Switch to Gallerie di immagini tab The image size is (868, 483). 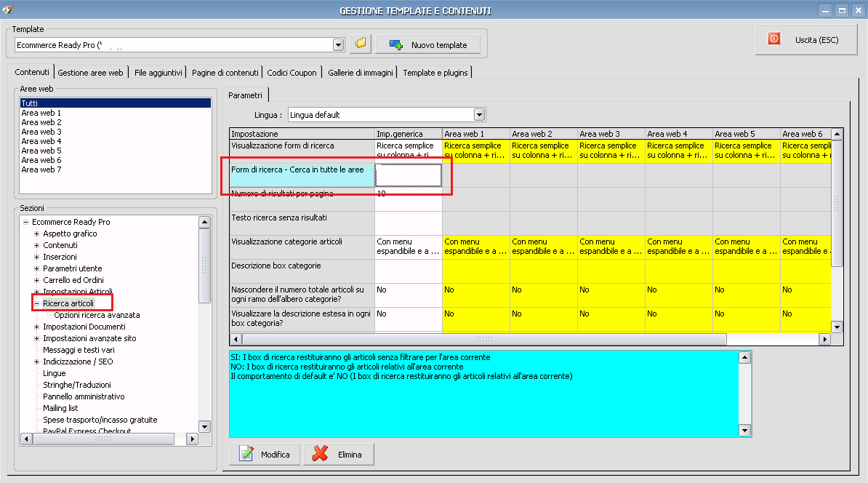361,73
